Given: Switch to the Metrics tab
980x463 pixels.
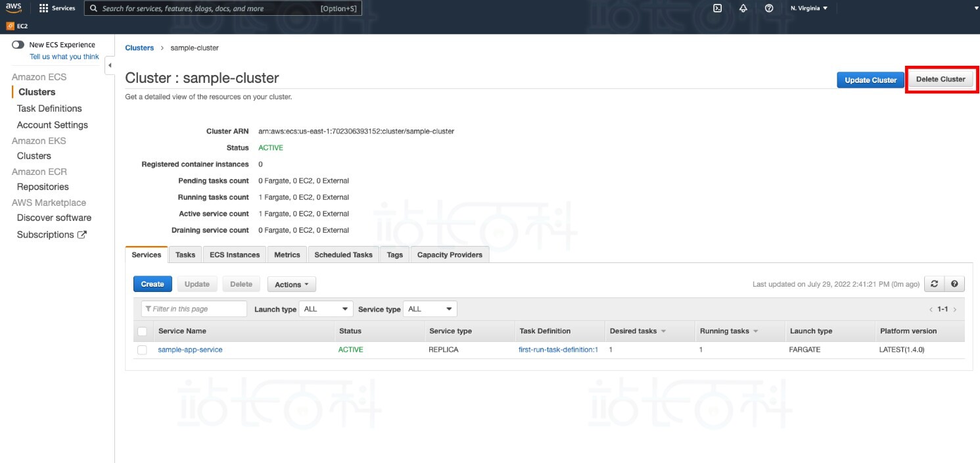Looking at the screenshot, I should [x=287, y=255].
